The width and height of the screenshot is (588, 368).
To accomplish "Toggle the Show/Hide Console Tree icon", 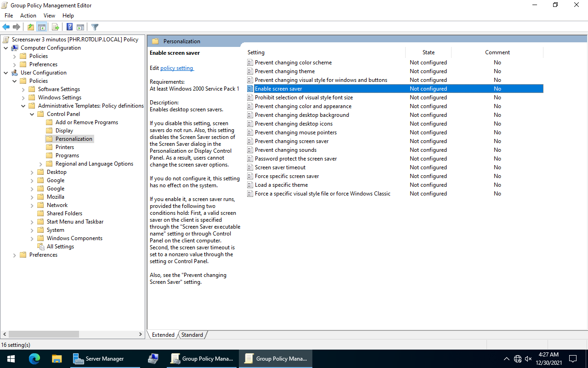I will (x=42, y=27).
